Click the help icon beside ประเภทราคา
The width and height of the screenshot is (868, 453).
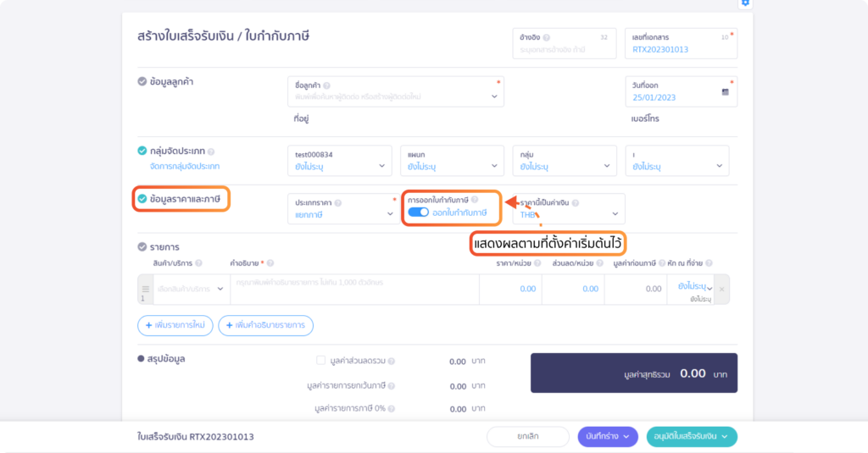point(338,203)
